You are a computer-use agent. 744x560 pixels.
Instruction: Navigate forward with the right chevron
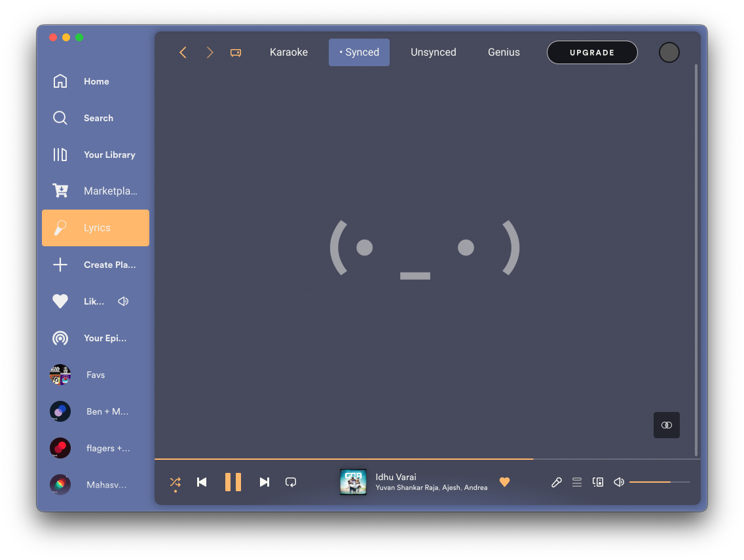click(x=209, y=52)
